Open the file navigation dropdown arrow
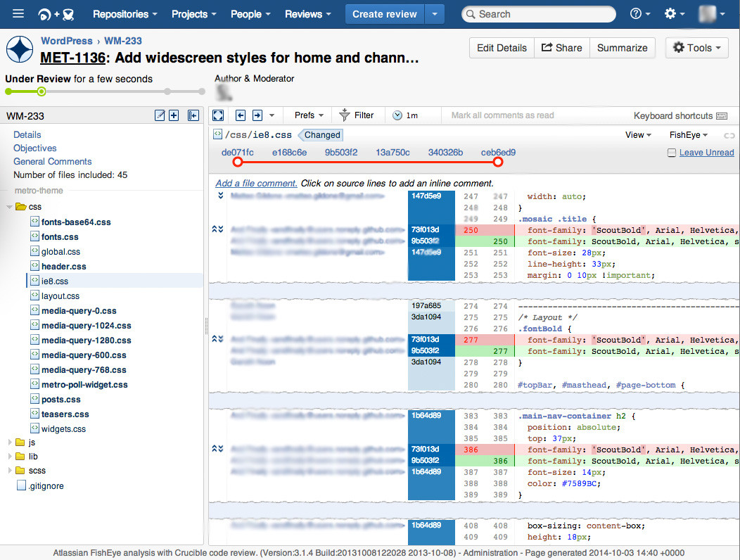 (x=272, y=115)
